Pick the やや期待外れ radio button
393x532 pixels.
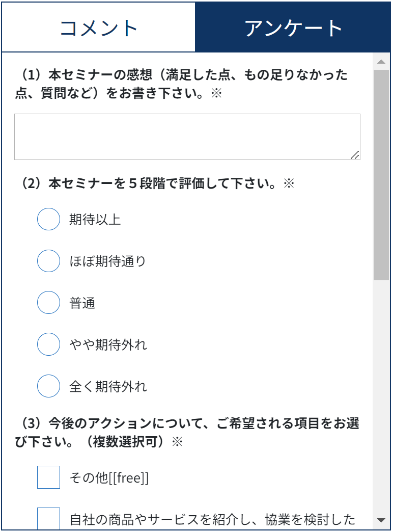tap(49, 345)
